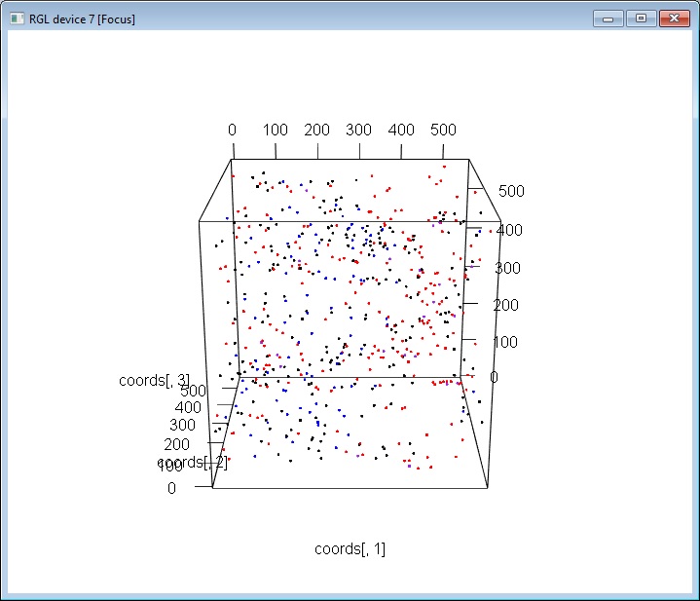
Task: Click the coords[, 2] axis label
Action: (x=193, y=462)
